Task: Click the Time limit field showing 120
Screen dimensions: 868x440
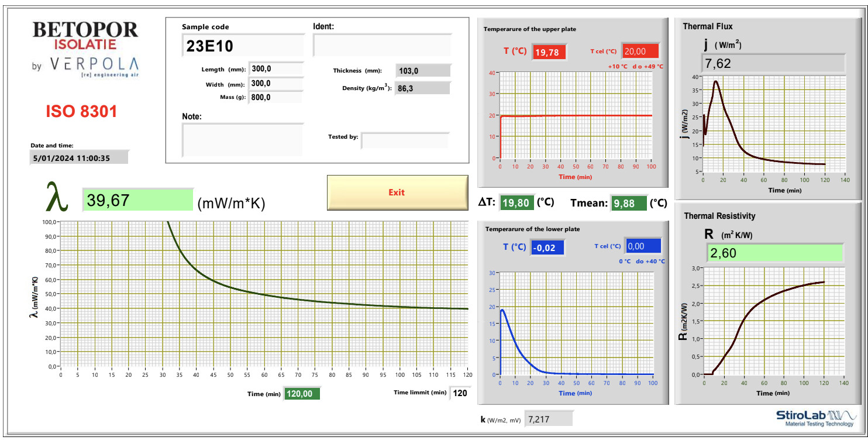Action: pyautogui.click(x=460, y=393)
